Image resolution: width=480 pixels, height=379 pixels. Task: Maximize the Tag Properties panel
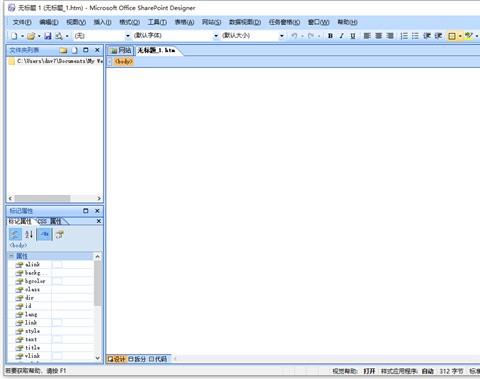pos(86,211)
